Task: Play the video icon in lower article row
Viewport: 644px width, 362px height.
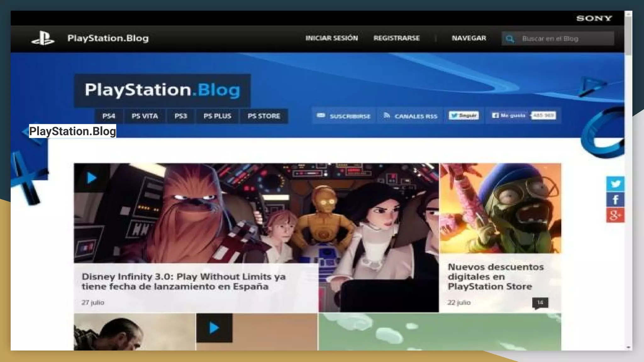Action: point(214,328)
